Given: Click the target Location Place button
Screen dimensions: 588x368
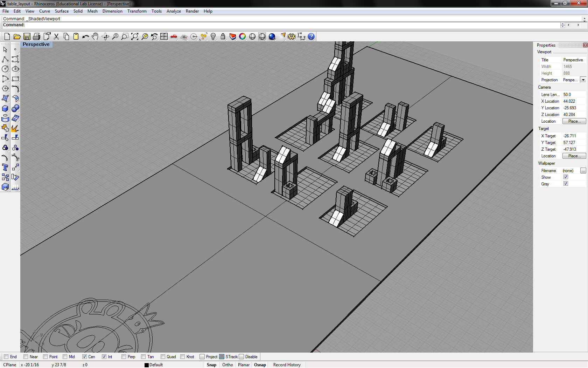Looking at the screenshot, I should 574,156.
